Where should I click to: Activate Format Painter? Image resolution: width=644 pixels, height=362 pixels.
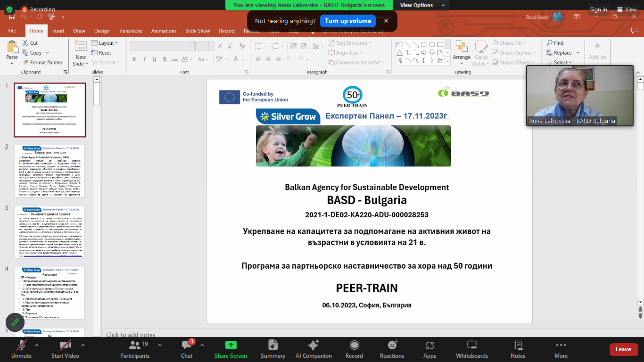click(42, 62)
